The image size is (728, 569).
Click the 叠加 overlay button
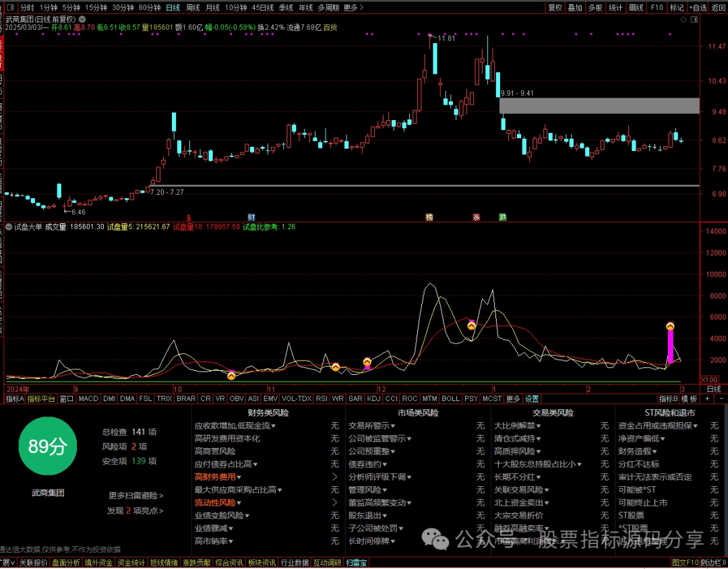(575, 7)
